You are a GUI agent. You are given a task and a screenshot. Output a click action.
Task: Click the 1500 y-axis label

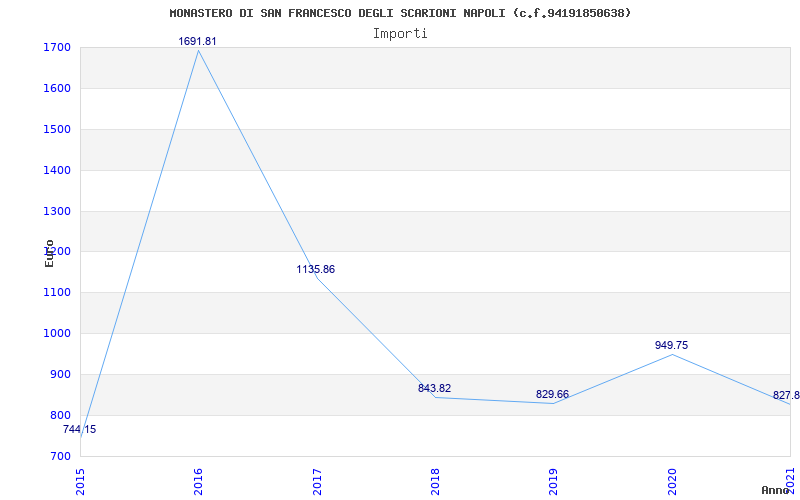point(57,130)
